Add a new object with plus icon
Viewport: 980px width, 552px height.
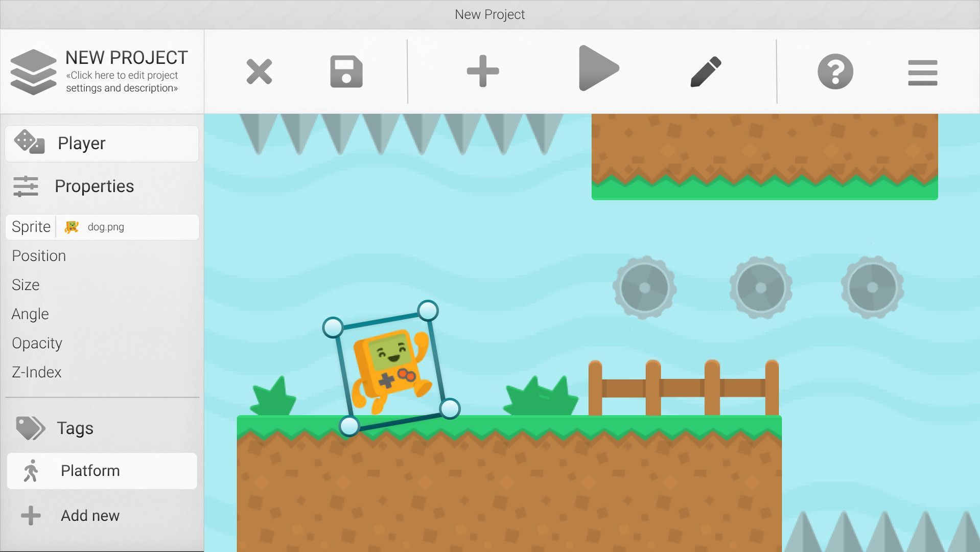point(482,72)
